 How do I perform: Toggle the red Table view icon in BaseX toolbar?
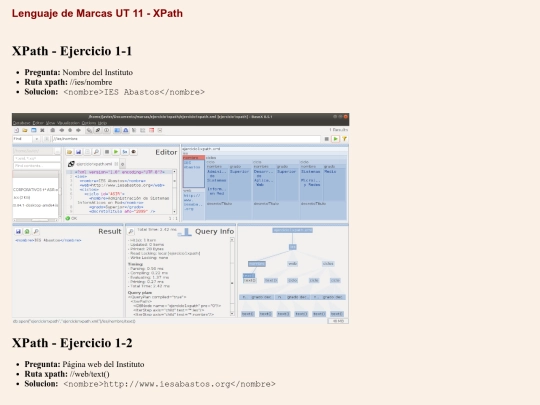click(151, 131)
